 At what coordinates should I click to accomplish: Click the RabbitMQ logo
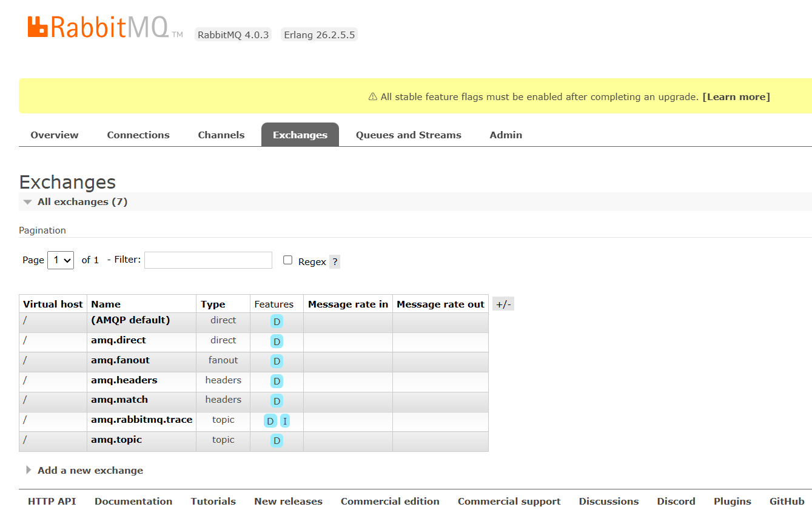click(x=105, y=27)
